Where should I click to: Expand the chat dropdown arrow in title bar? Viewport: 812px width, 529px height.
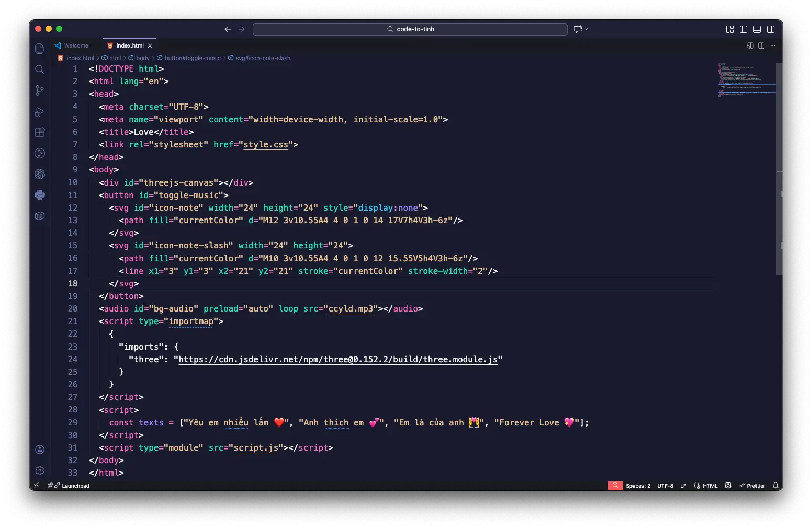pos(587,29)
